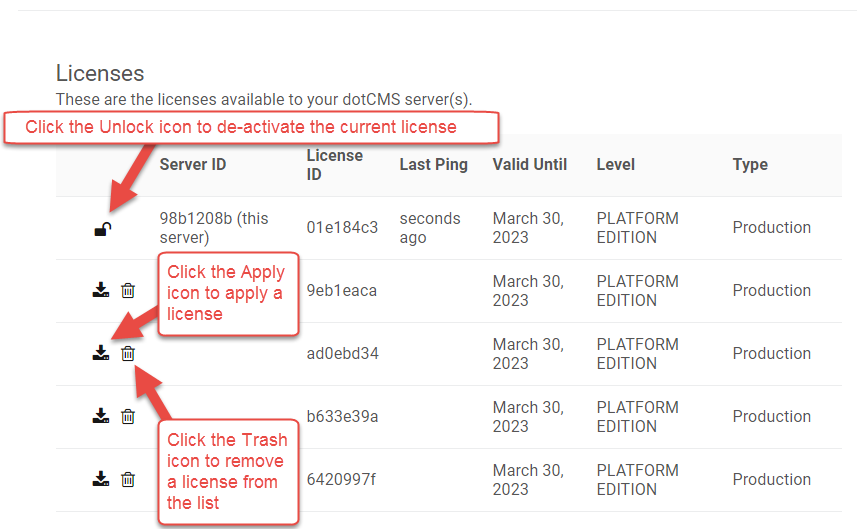Trash the b633e39a license row

(128, 416)
